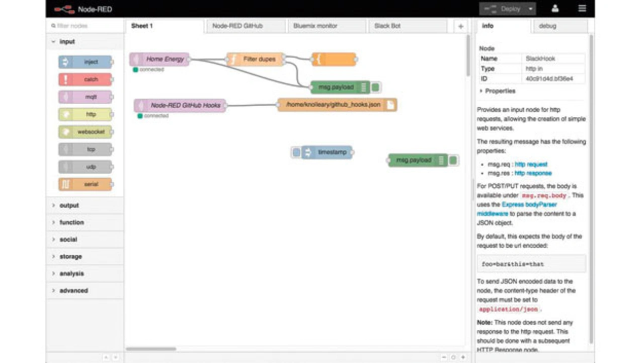Screen dimensions: 644x363
Task: Click connected status under Home Energy
Action: 148,70
